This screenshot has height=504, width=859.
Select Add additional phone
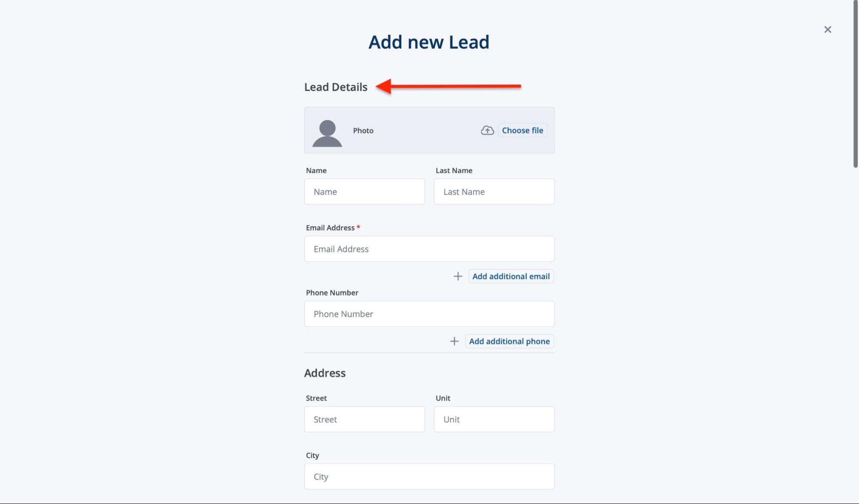coord(509,341)
